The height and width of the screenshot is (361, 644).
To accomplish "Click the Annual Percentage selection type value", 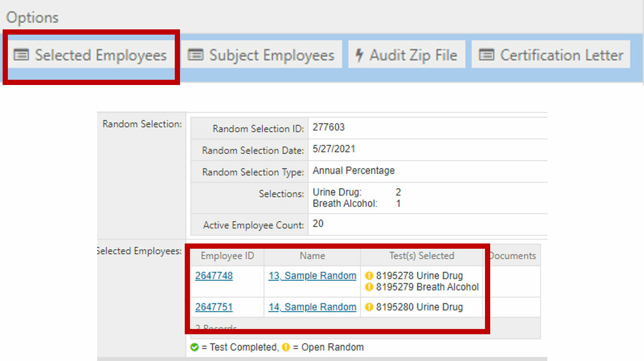I will tap(354, 171).
